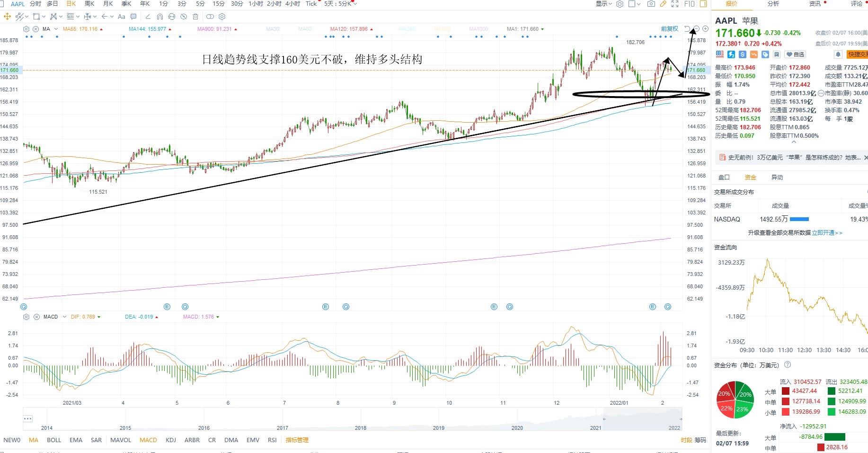Open 指标管理 indicator management

click(x=297, y=440)
